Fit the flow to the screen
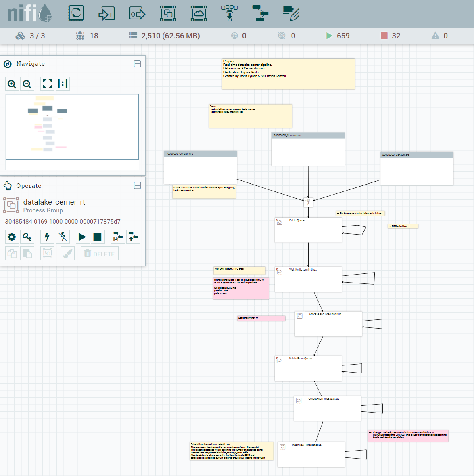Screen dimensions: 474x476 click(x=48, y=84)
